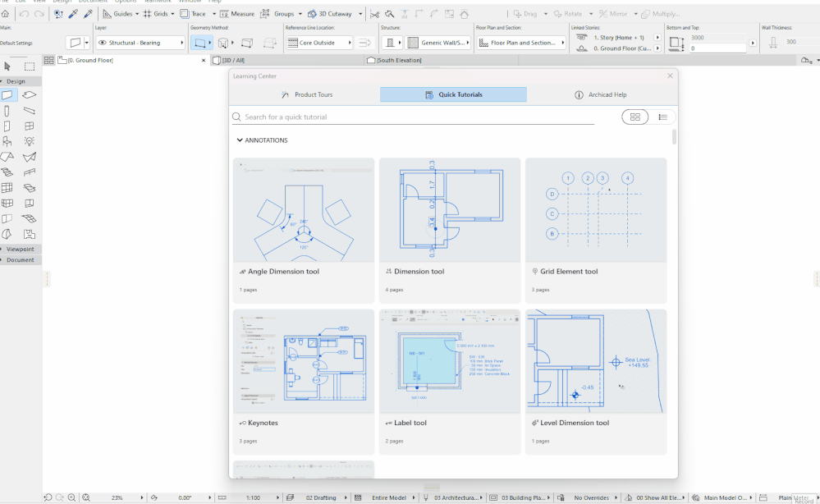Open the Keynotes tutorial card
820x504 pixels.
coord(304,382)
